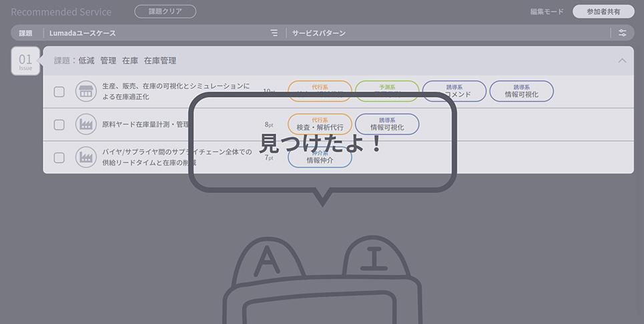Screen dimensions: 644x324
Task: Open the filter sliders settings icon
Action: click(x=622, y=33)
